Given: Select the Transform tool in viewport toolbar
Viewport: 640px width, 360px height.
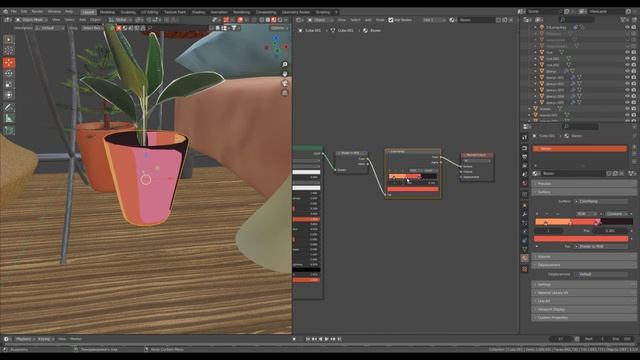Looking at the screenshot, I should [9, 95].
